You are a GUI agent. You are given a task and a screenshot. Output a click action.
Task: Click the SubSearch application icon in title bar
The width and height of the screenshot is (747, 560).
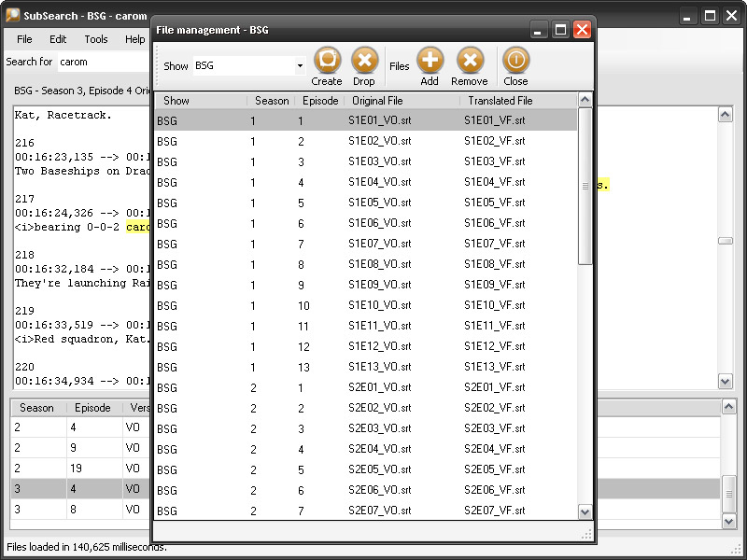pyautogui.click(x=13, y=16)
